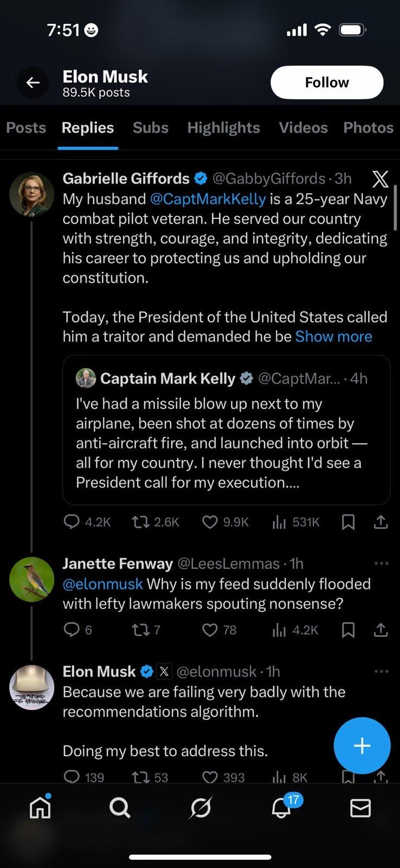Expand Giffords' post with Show more
The image size is (400, 868).
[x=333, y=336]
